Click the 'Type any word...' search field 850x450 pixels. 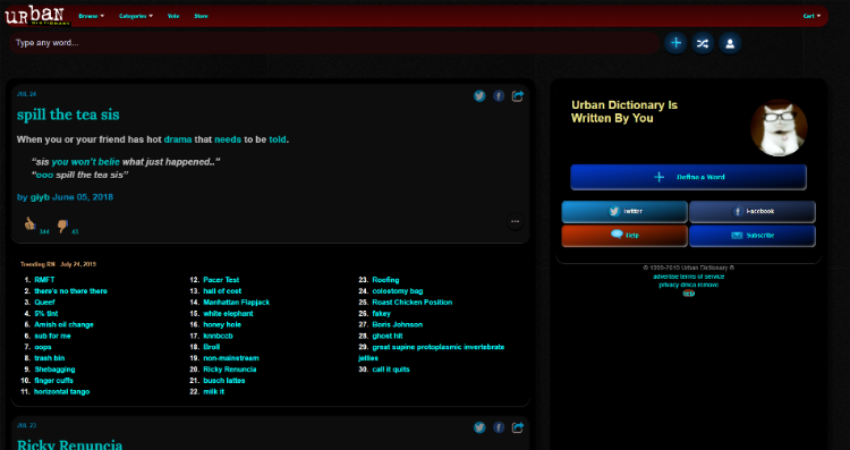pyautogui.click(x=334, y=43)
